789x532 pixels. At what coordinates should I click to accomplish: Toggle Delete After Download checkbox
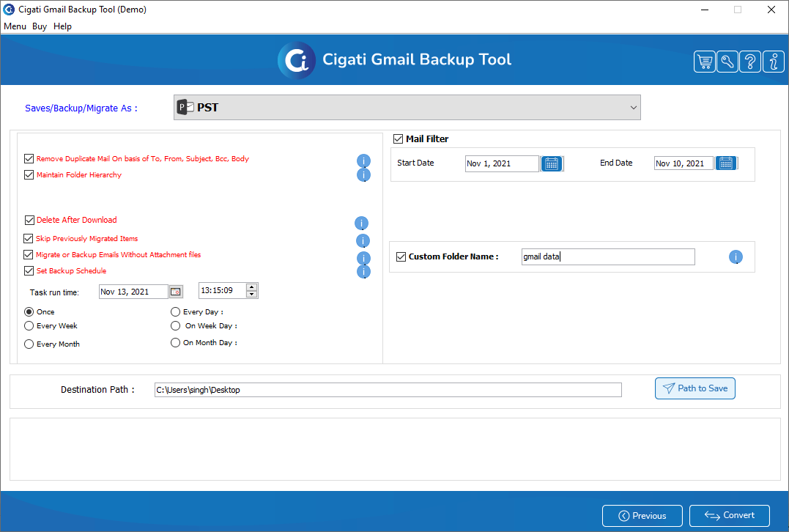click(x=29, y=220)
